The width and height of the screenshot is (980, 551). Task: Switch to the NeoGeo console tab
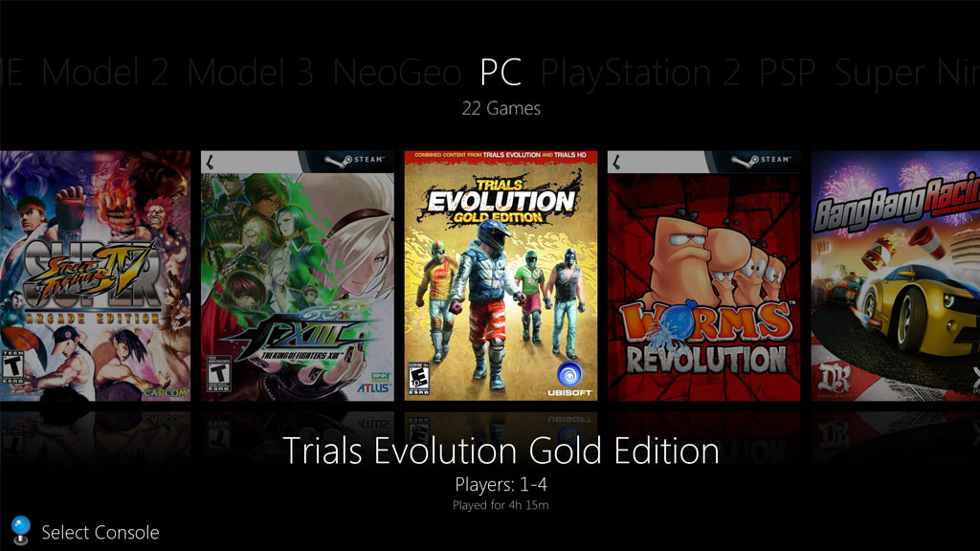pyautogui.click(x=397, y=73)
